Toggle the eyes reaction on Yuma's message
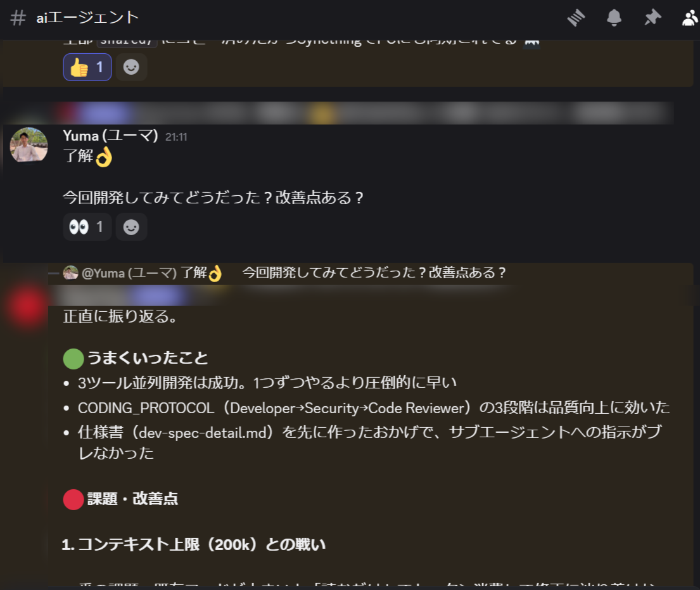Screen dimensions: 700x590 pyautogui.click(x=87, y=228)
